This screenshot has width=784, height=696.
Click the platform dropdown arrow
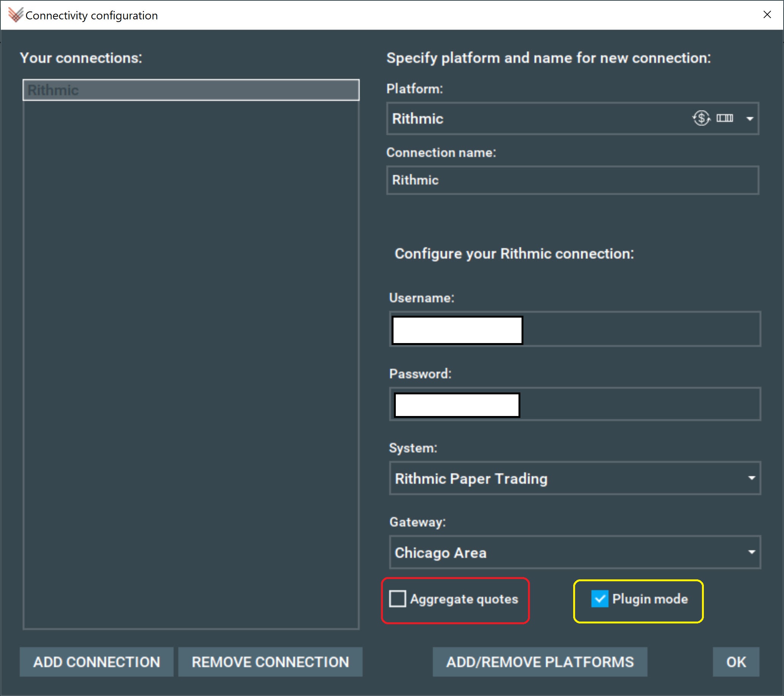(751, 119)
